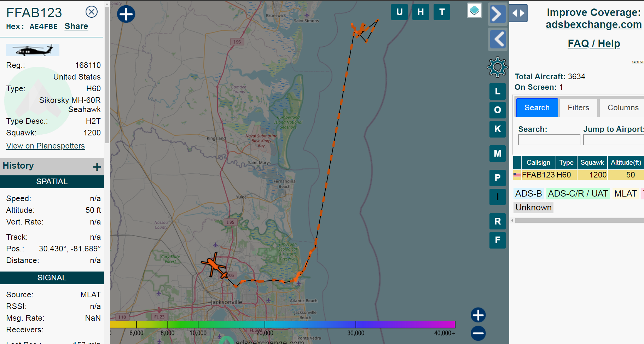Click the hex code AE4FBE
Viewport: 644px width, 344px height.
tap(43, 27)
